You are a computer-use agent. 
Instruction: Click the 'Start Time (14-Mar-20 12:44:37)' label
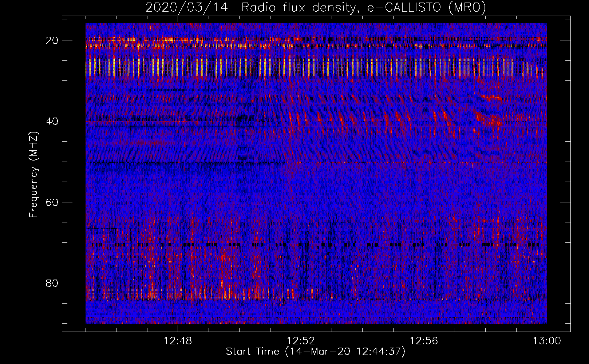(316, 352)
